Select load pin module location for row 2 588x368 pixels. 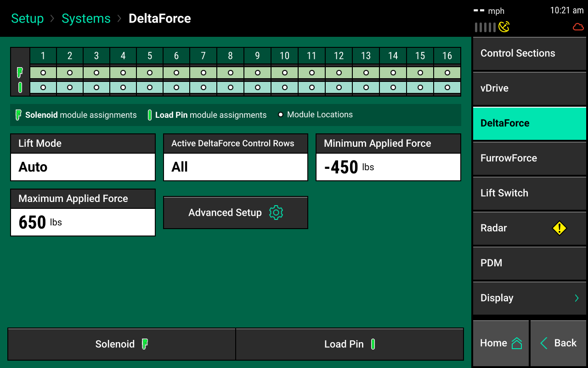pyautogui.click(x=70, y=87)
